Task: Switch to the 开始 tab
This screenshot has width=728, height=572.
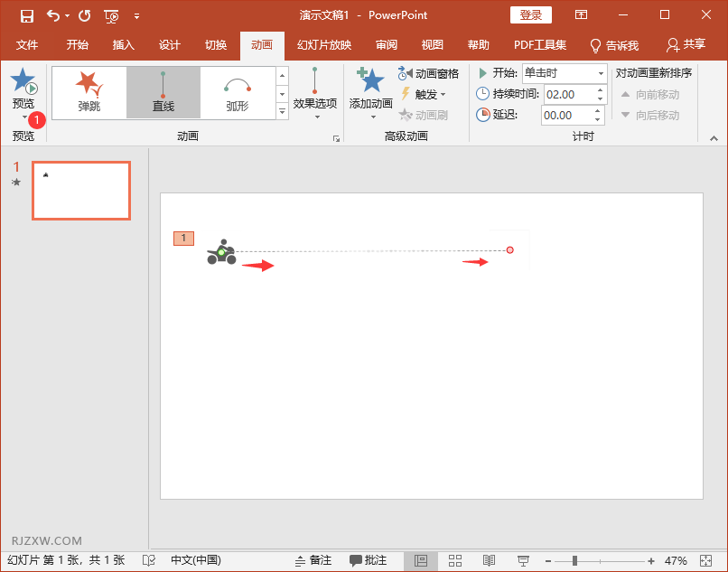Action: [x=77, y=45]
